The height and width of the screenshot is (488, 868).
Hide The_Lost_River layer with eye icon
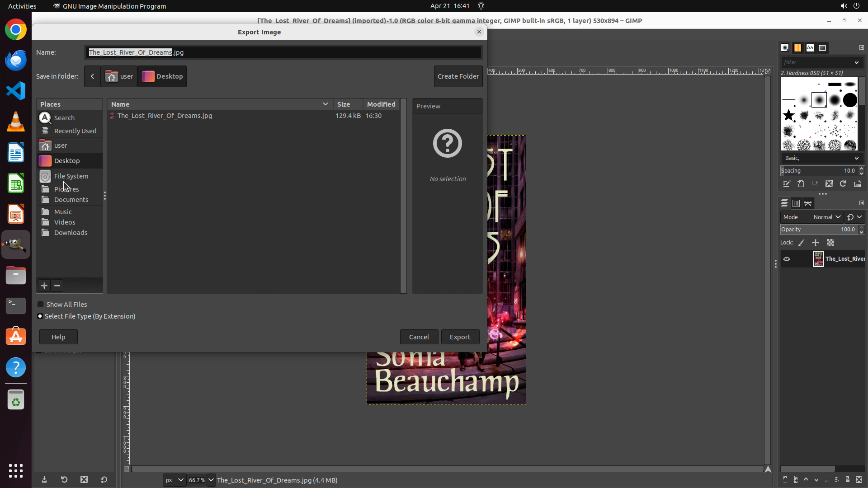[x=787, y=259]
